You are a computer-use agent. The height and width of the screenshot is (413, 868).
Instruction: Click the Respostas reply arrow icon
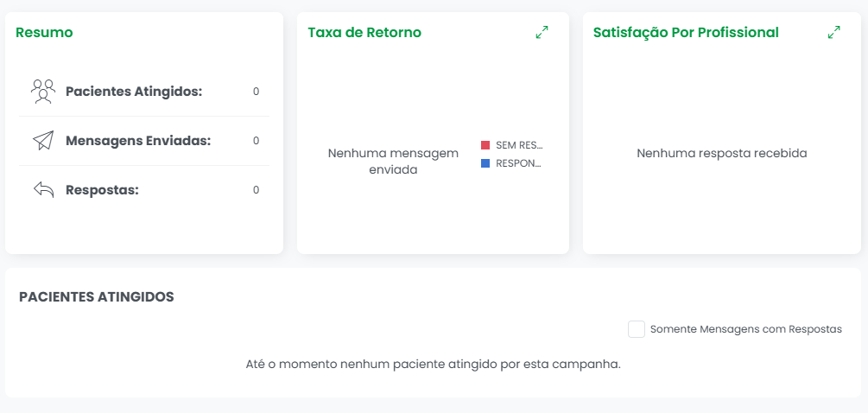[44, 190]
